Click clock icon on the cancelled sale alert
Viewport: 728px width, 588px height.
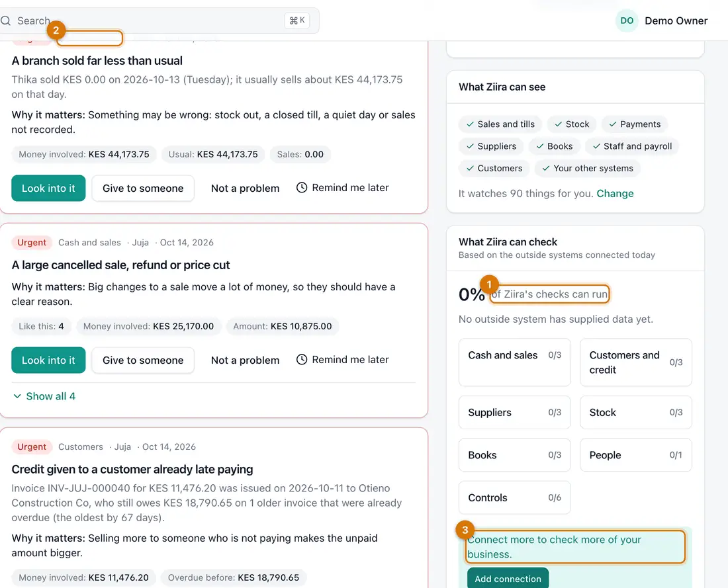(x=302, y=360)
